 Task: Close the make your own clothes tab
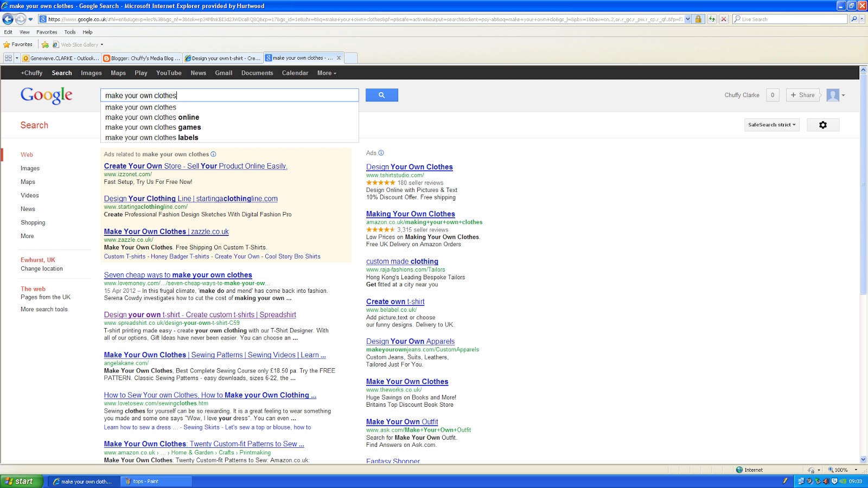[339, 57]
